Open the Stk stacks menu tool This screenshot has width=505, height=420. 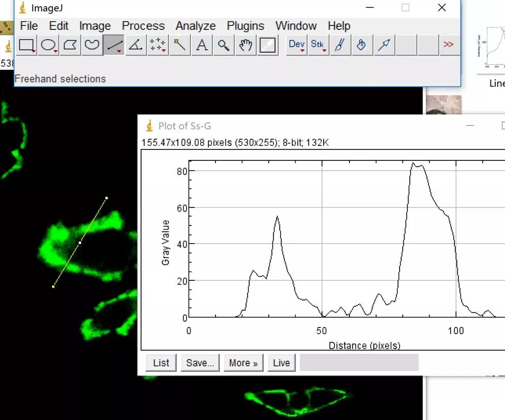pos(318,45)
